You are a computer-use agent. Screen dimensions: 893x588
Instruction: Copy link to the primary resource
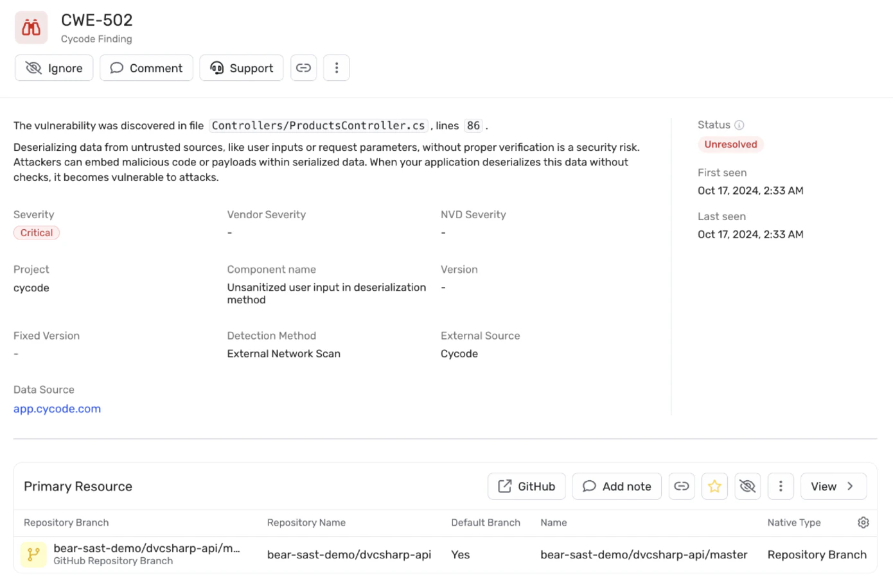coord(682,487)
